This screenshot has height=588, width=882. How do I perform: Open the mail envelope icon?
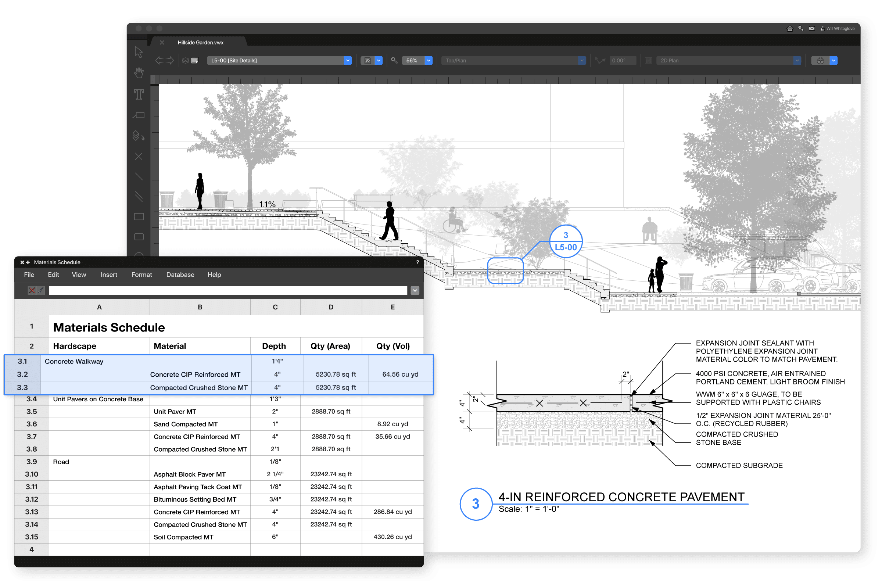point(812,29)
